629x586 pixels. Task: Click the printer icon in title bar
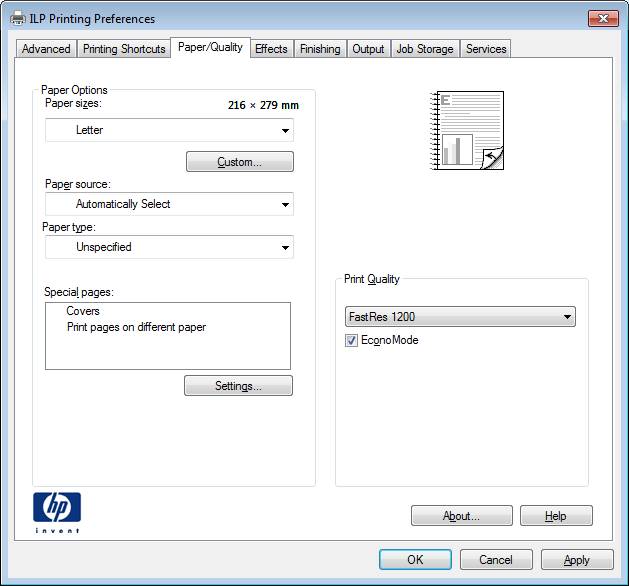(x=18, y=18)
